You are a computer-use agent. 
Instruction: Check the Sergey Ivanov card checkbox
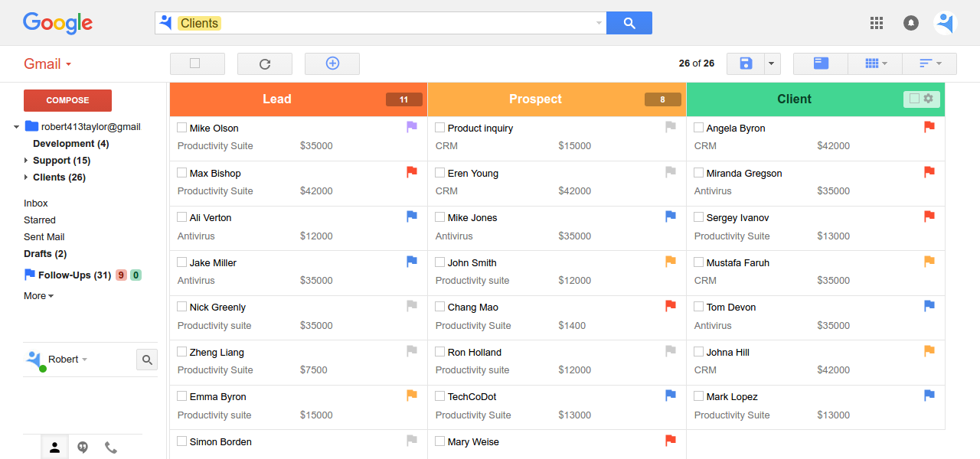pyautogui.click(x=699, y=217)
